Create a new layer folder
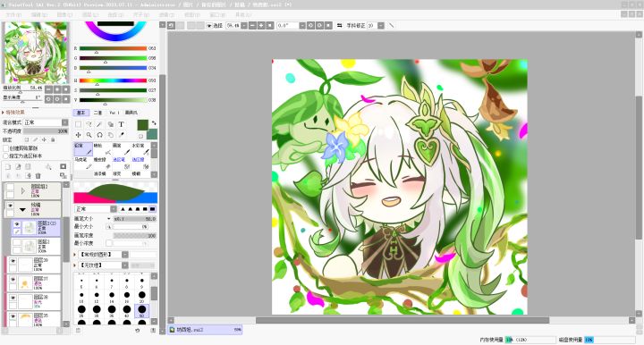Viewport: 644px width, 345px height. pyautogui.click(x=28, y=166)
